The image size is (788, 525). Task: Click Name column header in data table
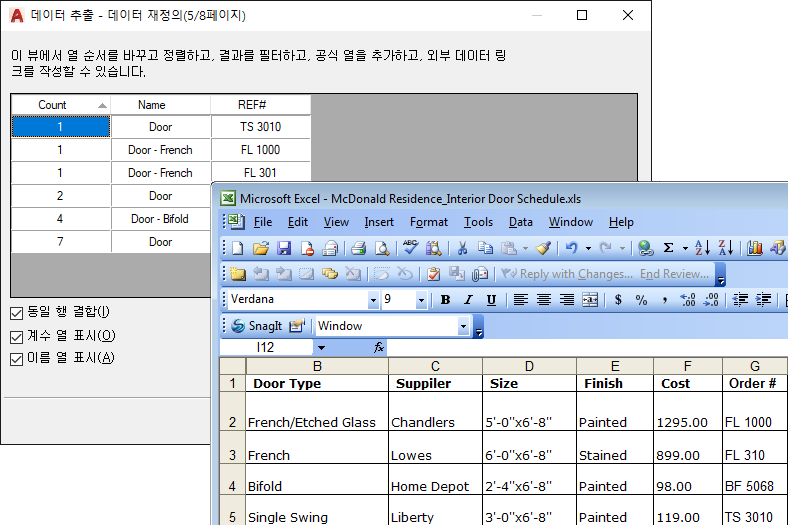pyautogui.click(x=160, y=105)
